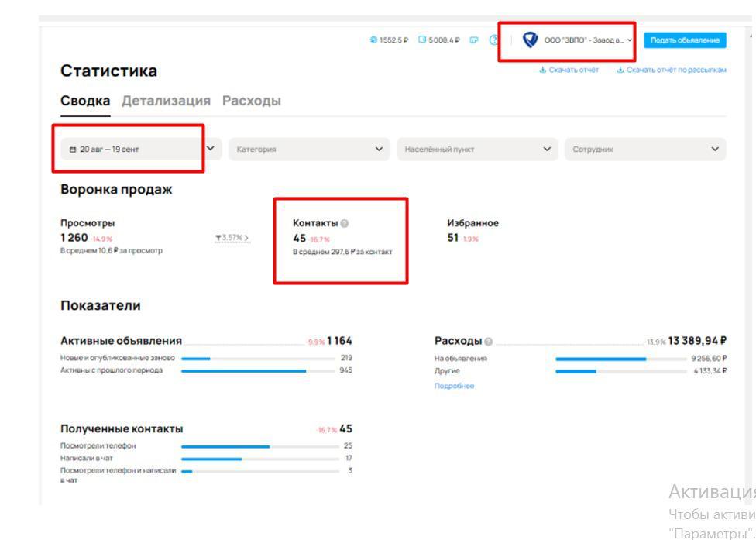The width and height of the screenshot is (756, 540).
Task: Click the info icon next to Расходы
Action: pos(489,342)
